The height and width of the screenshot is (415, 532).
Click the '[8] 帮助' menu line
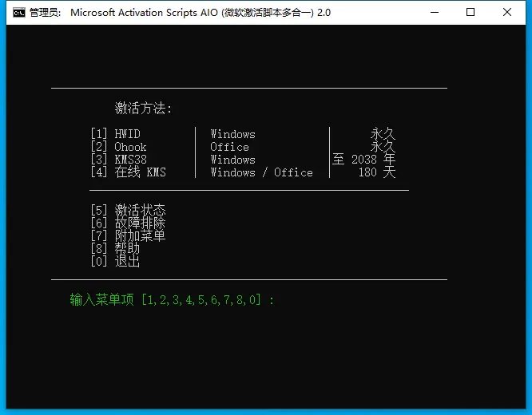115,248
